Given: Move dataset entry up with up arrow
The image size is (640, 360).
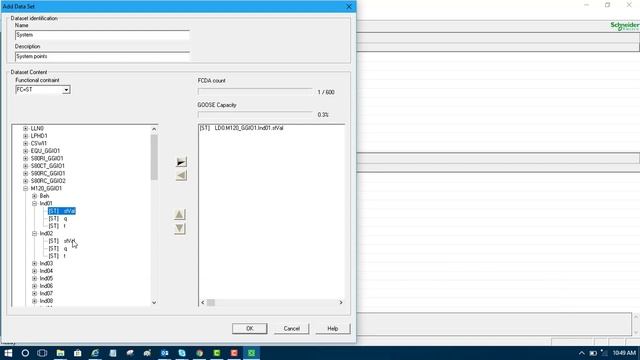Looking at the screenshot, I should click(180, 214).
